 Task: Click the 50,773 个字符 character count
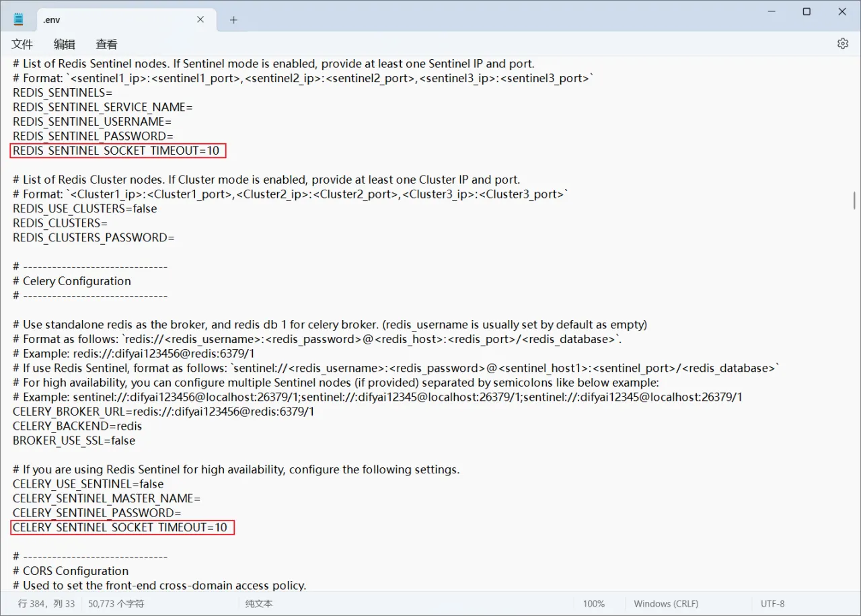pyautogui.click(x=116, y=604)
